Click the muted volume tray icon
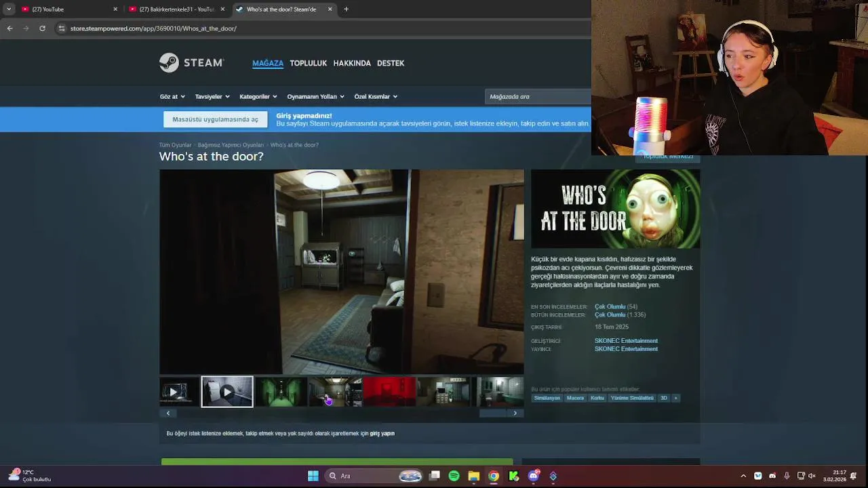 [x=812, y=476]
